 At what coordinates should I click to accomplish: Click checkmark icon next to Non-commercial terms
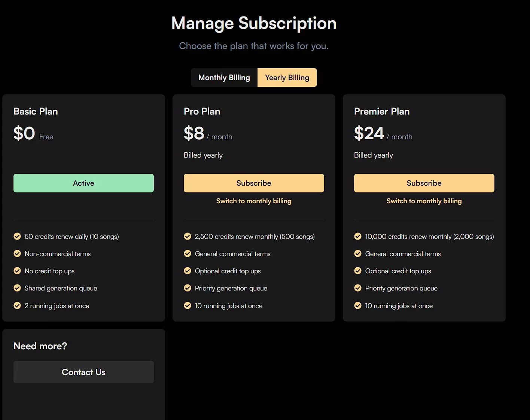(x=17, y=253)
